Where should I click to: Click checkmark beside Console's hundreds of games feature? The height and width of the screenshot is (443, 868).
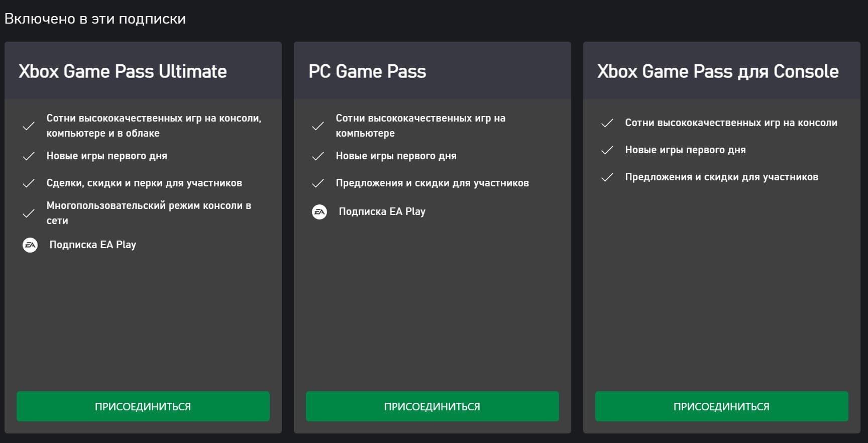607,123
